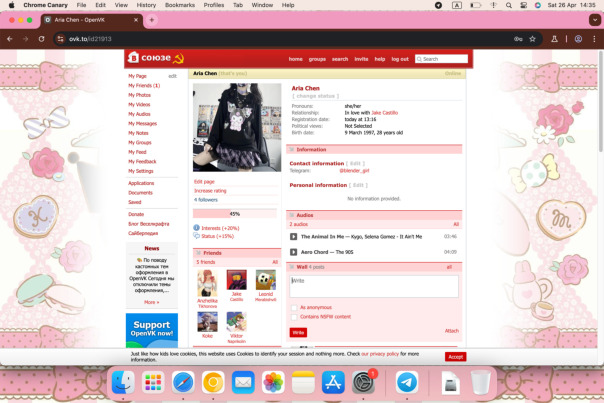The image size is (604, 403).
Task: Click the Interests info icon
Action: pos(196,228)
